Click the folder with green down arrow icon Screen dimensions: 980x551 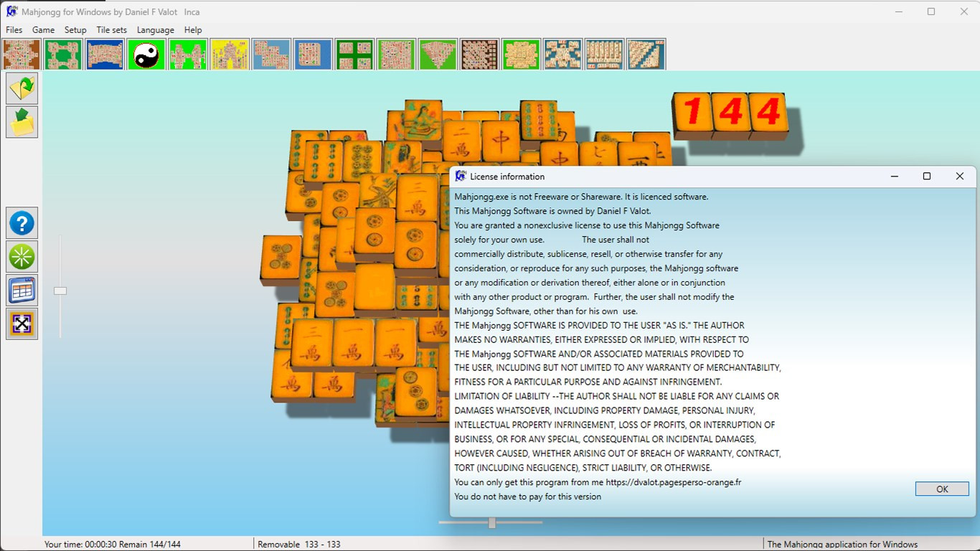(22, 122)
